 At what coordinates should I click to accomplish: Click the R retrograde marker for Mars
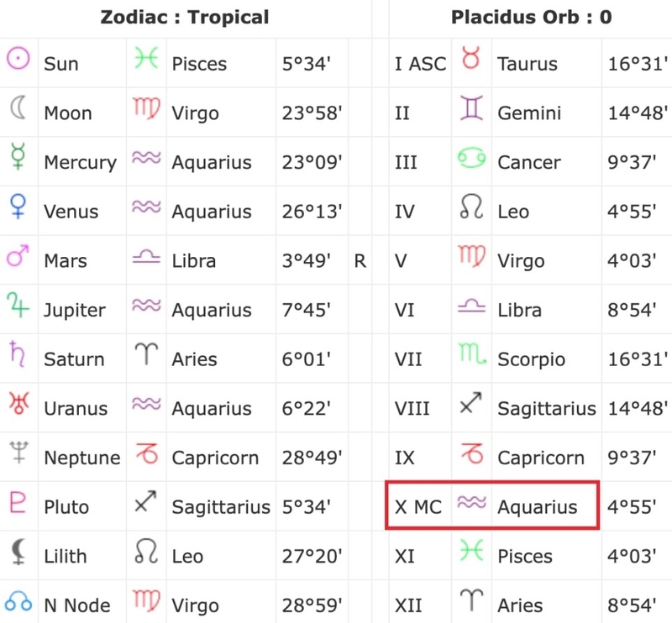pos(360,261)
